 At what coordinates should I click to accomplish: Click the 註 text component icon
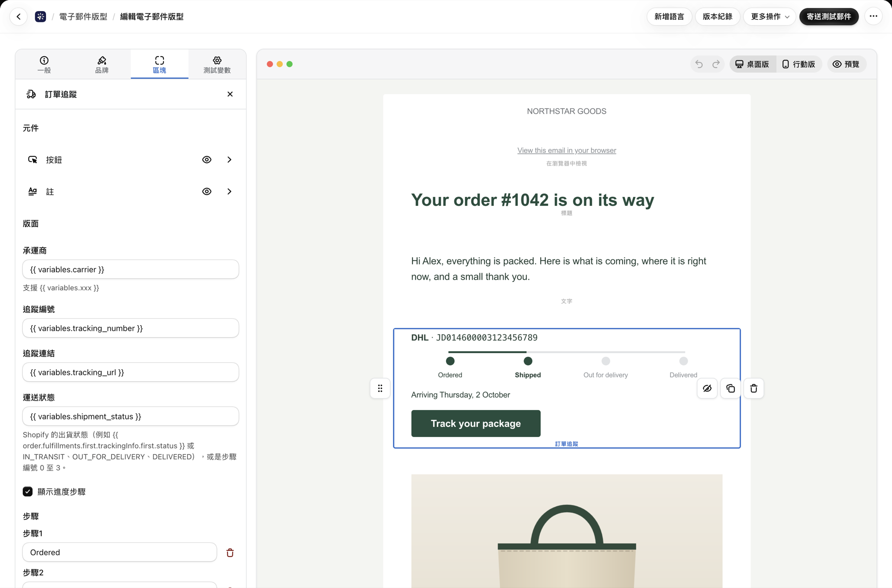point(33,191)
